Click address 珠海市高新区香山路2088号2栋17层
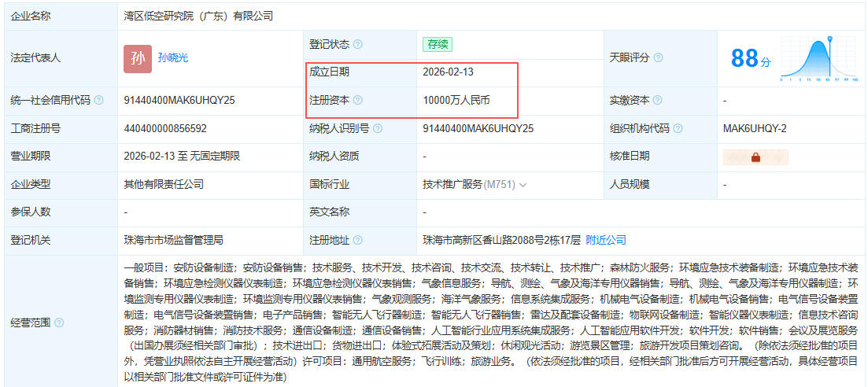This screenshot has width=868, height=387. coord(501,240)
